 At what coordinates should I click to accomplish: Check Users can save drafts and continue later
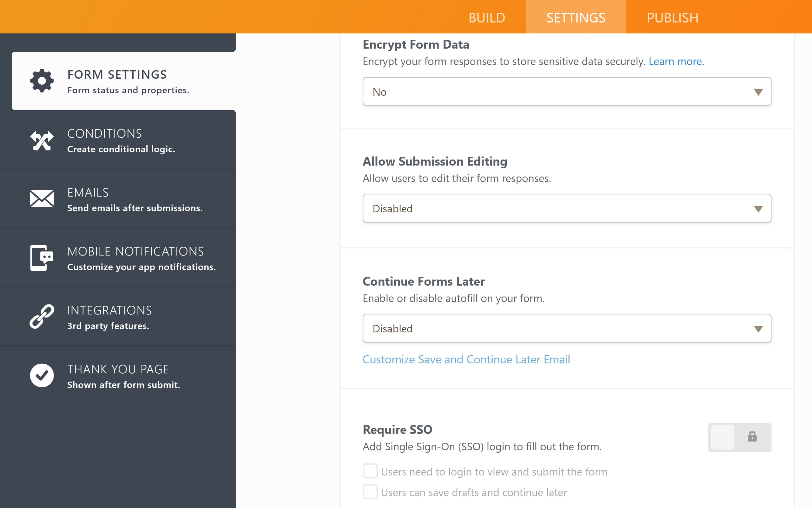tap(370, 492)
